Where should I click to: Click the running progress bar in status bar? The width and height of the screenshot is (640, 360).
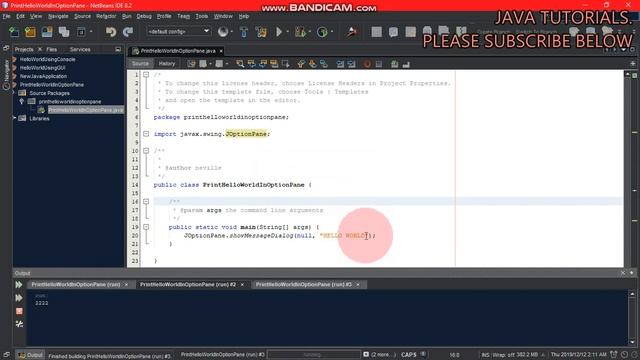coord(313,355)
